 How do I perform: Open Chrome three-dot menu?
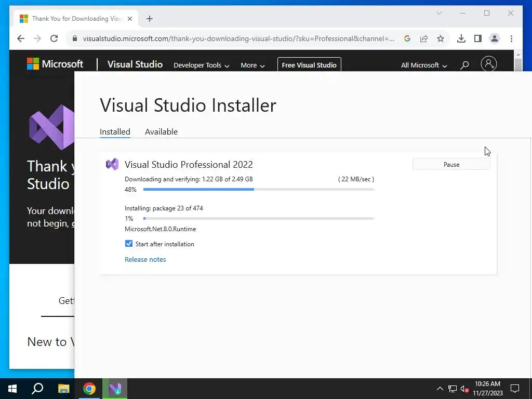click(511, 38)
